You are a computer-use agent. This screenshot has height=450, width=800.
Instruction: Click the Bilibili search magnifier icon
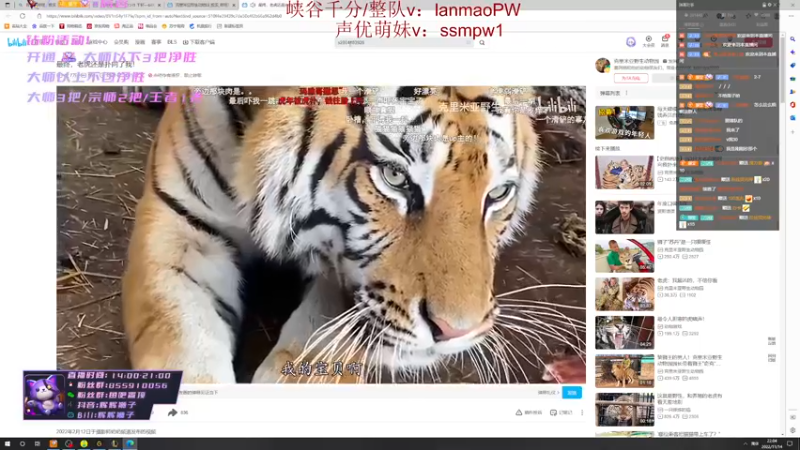point(482,43)
